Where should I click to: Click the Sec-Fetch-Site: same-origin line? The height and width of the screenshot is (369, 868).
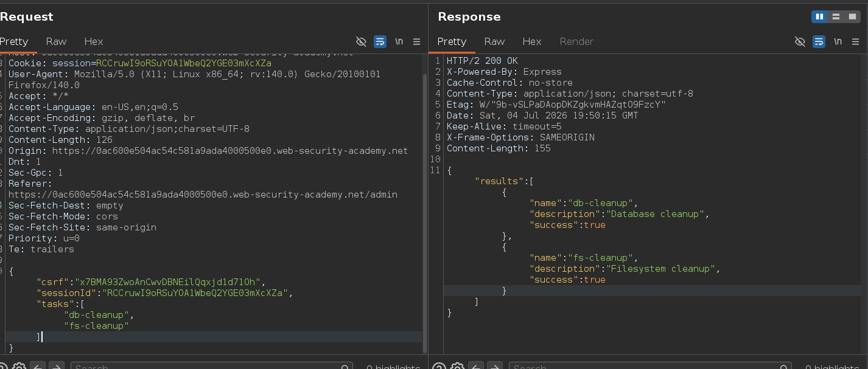pos(82,227)
